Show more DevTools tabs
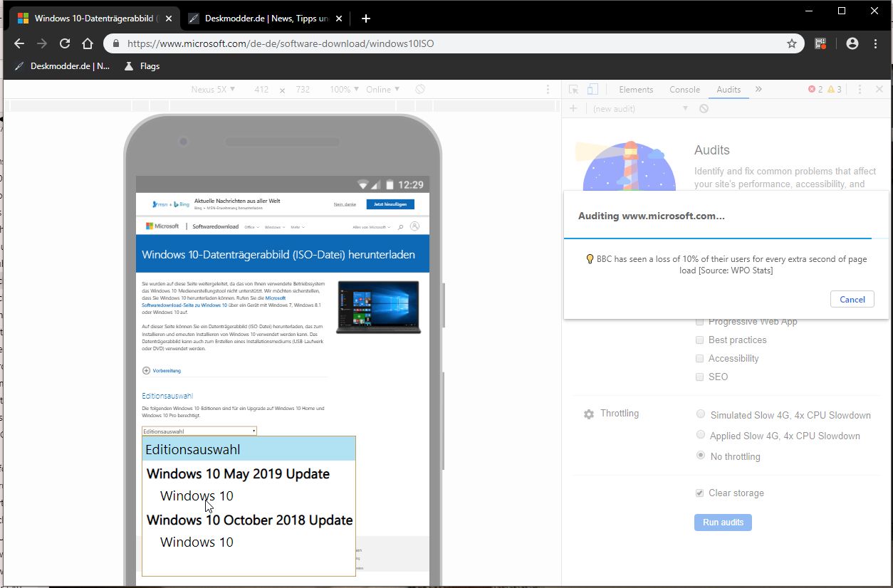This screenshot has width=893, height=588. point(758,90)
